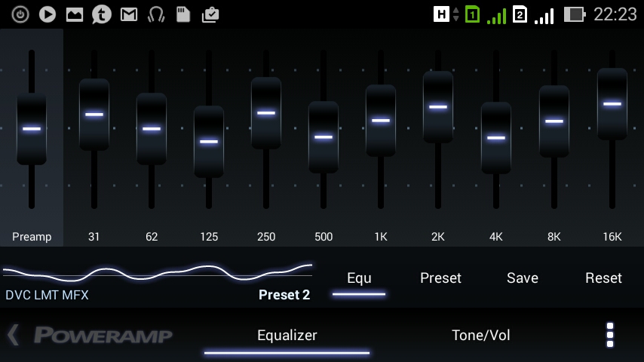Tap the 2K frequency label
Viewport: 644px width, 362px height.
pos(438,237)
